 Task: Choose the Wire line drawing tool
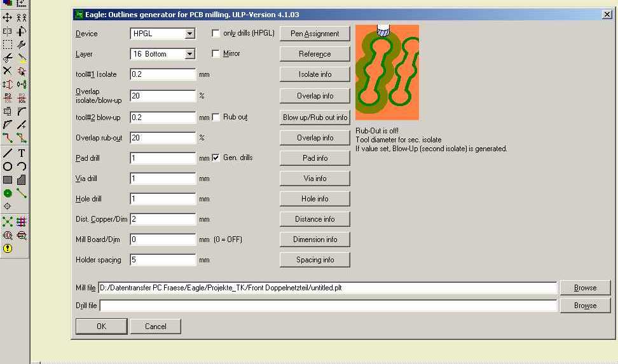tap(7, 153)
